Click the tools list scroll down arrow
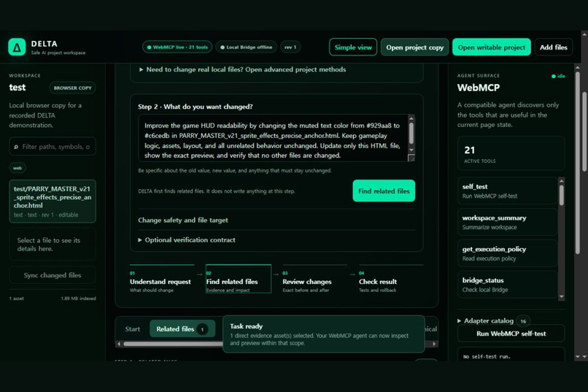Screen dimensions: 588x392 562,296
